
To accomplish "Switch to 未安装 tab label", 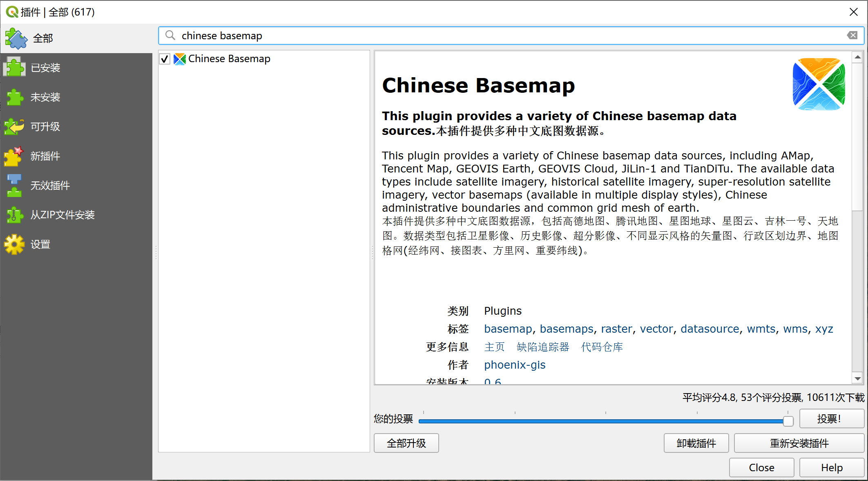I will [x=45, y=97].
